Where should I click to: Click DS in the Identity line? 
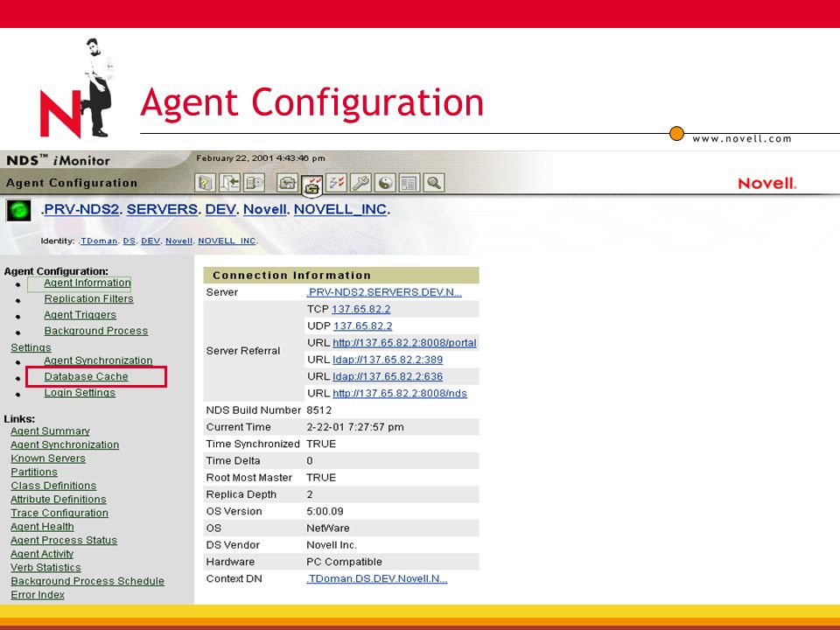[x=129, y=241]
